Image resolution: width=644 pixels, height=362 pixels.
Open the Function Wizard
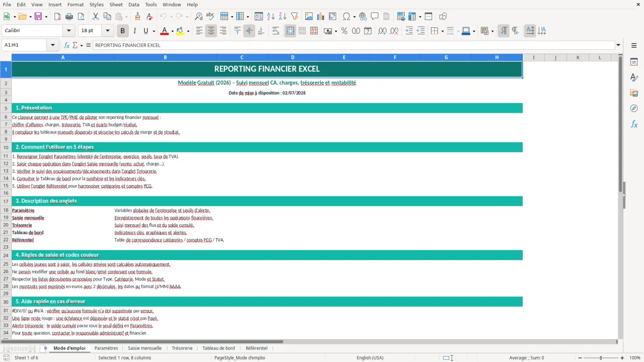coord(67,45)
